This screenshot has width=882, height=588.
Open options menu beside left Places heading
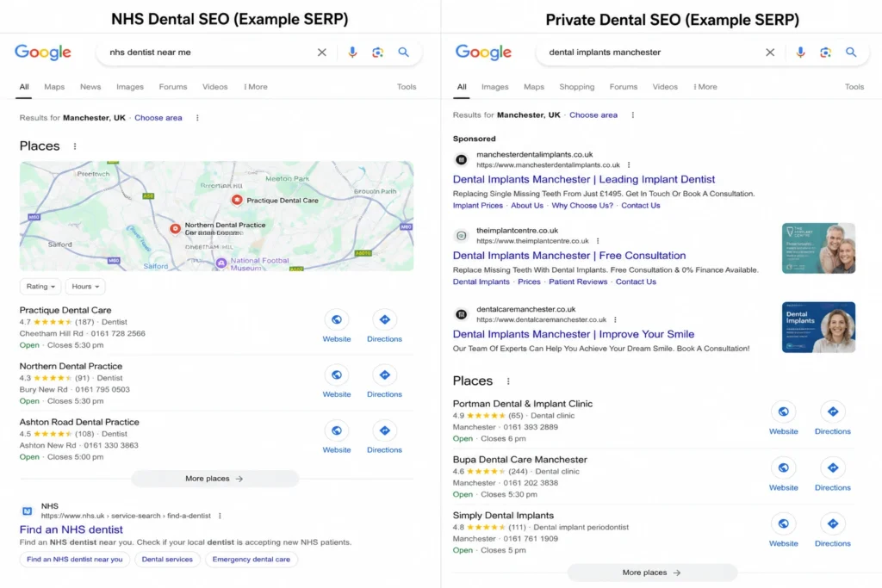pos(75,146)
